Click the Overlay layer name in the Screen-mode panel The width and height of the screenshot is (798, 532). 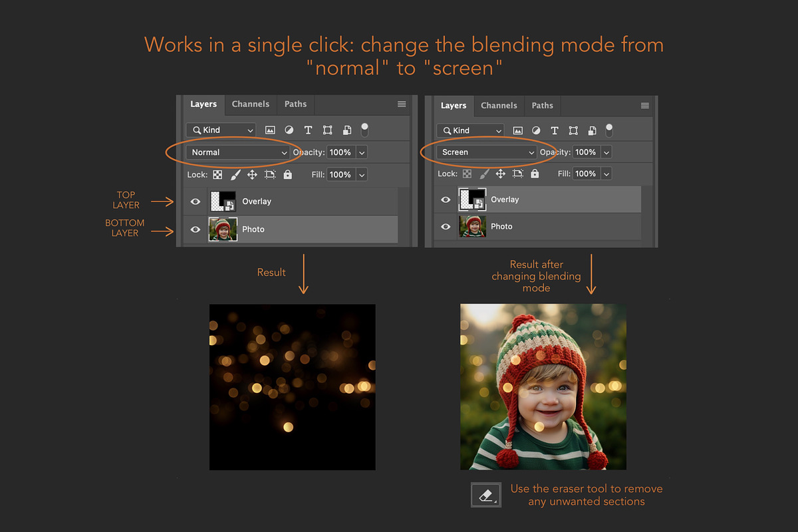click(505, 199)
